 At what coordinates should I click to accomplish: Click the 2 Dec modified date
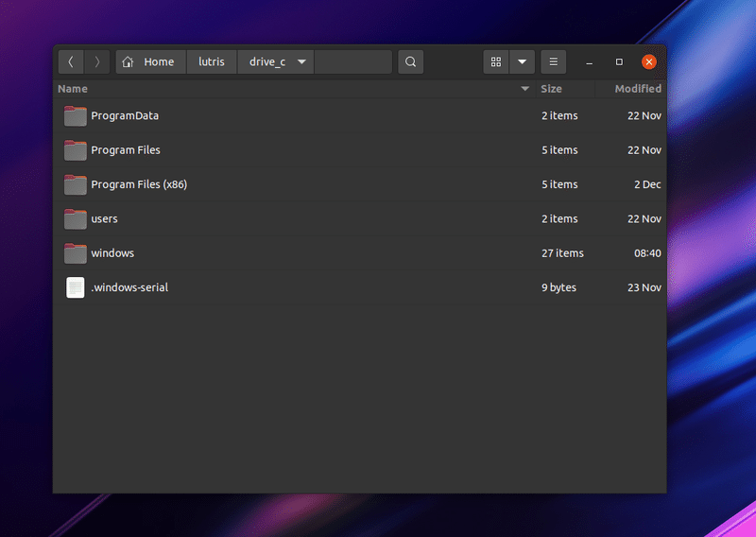point(647,184)
